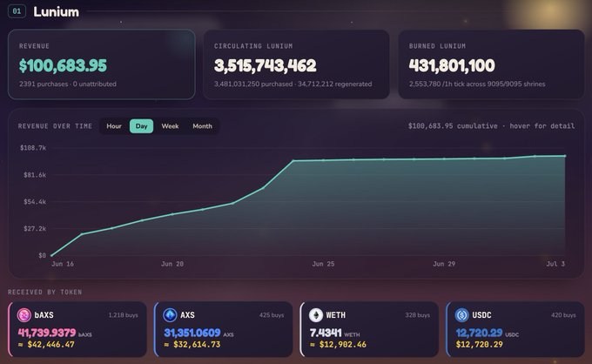Open the USDC token card
The image size is (592, 364).
point(515,329)
